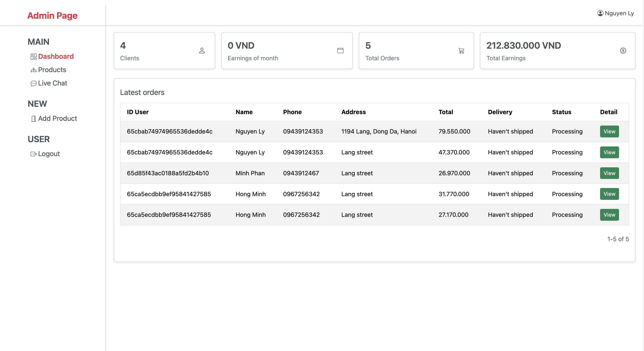Click the shopping cart icon on Total Orders
This screenshot has width=644, height=351.
461,51
